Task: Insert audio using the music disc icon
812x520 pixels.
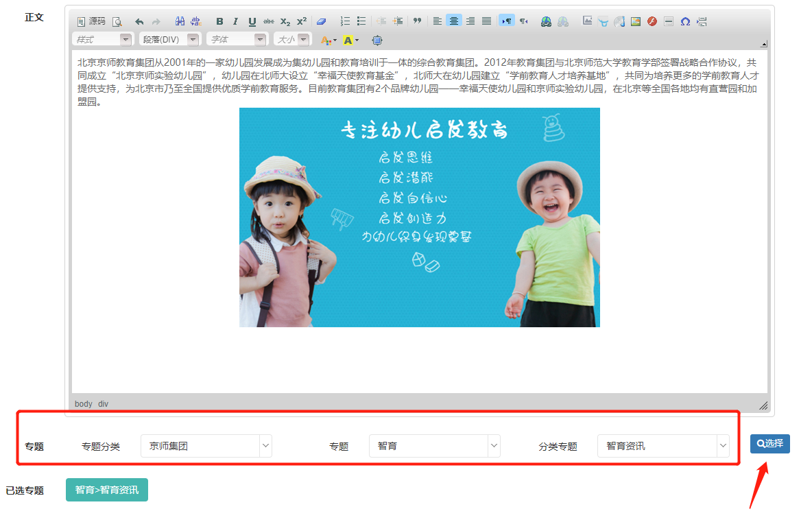Action: tap(620, 21)
